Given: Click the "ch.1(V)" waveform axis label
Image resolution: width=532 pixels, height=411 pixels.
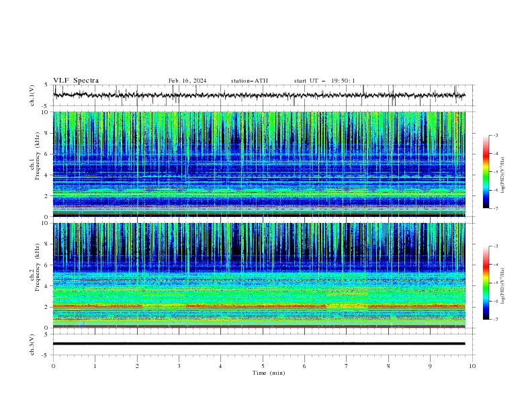Looking at the screenshot, I should click(32, 95).
